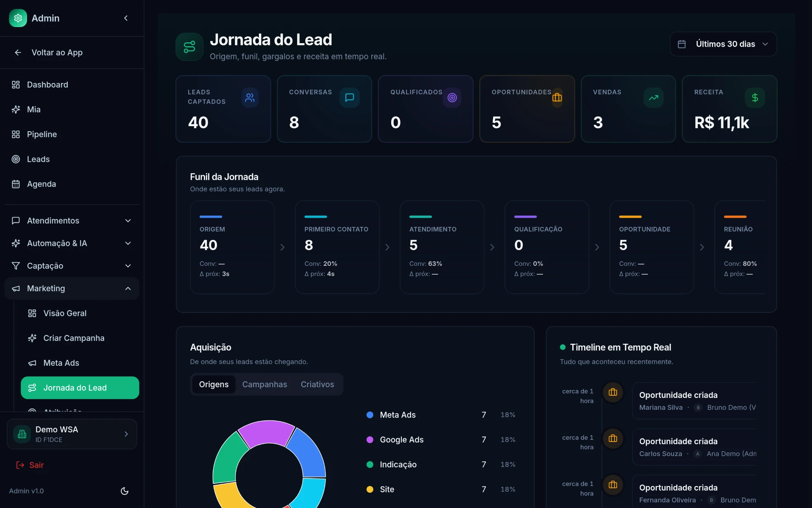812x508 pixels.
Task: Select the Qualificação funnel stage card
Action: click(x=547, y=247)
